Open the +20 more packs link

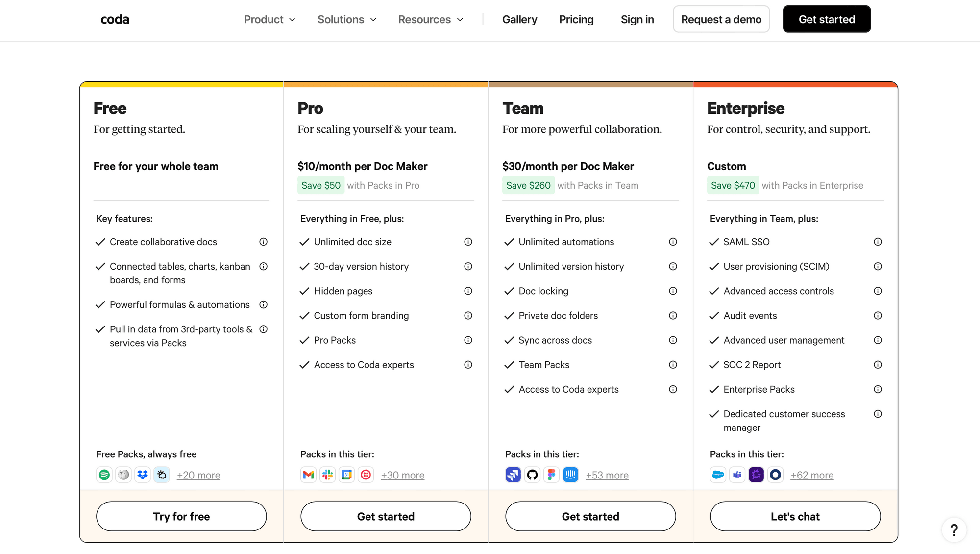point(198,475)
